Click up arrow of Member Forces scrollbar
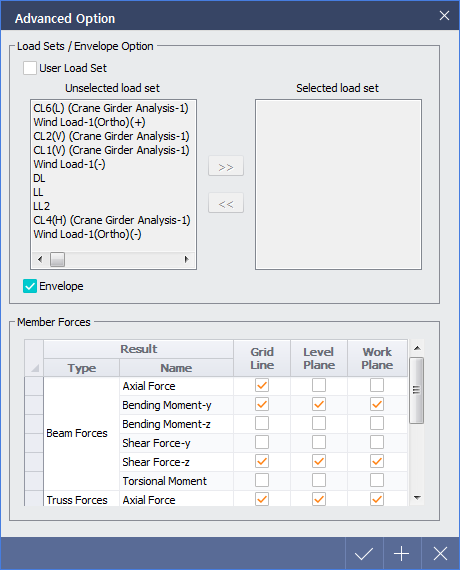460x570 pixels. (x=417, y=348)
